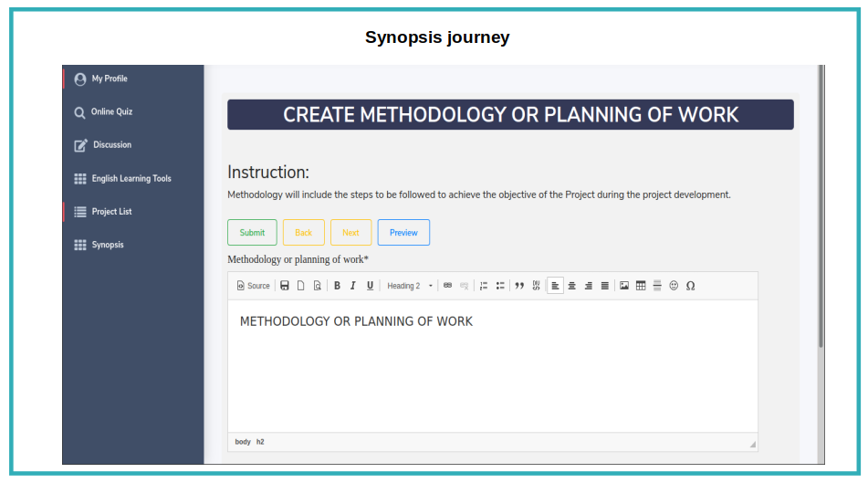
Task: Toggle Source view in the editor
Action: [253, 286]
